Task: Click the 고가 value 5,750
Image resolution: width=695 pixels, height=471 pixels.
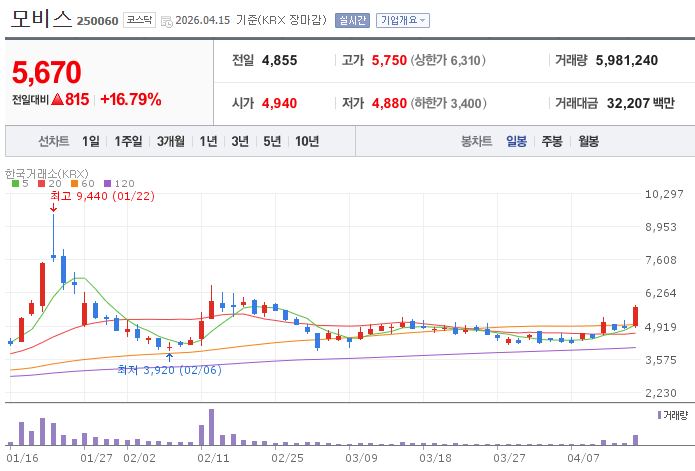Action: point(389,60)
